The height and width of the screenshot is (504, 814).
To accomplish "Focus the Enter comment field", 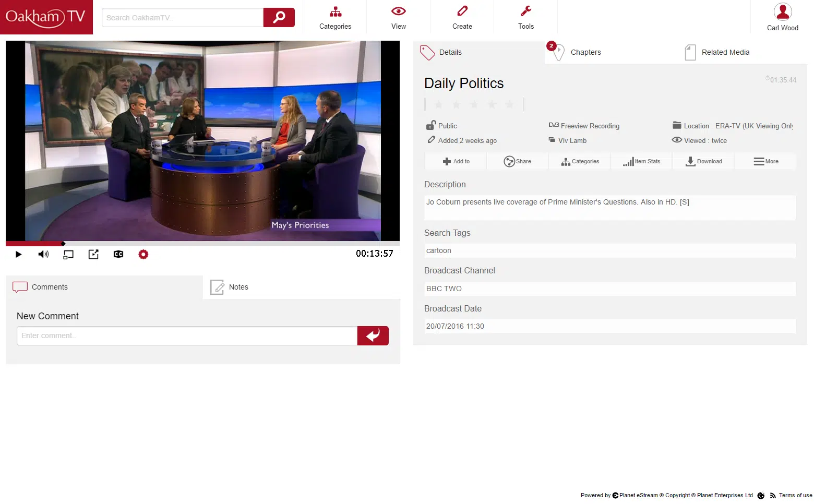I will (x=187, y=335).
